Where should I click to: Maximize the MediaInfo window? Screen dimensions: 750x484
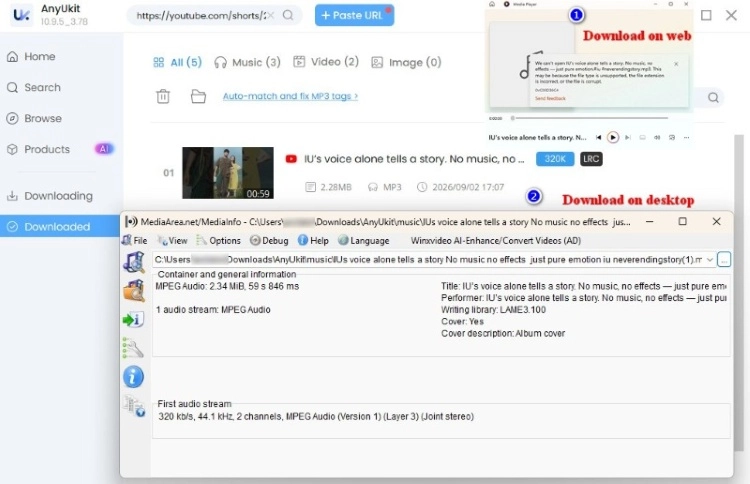(x=683, y=221)
